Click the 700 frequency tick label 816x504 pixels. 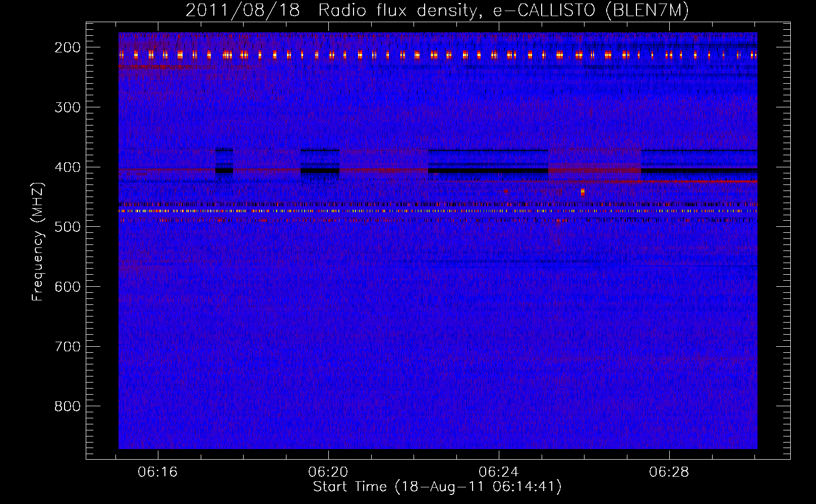[68, 347]
